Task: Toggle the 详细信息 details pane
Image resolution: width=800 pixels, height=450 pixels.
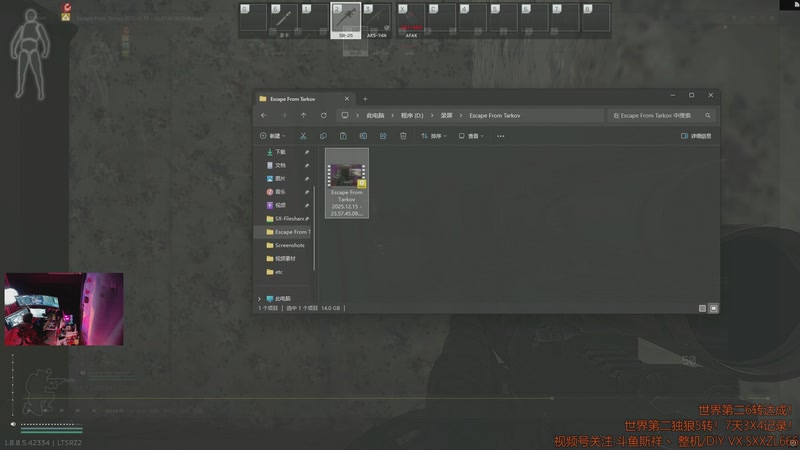Action: [696, 136]
